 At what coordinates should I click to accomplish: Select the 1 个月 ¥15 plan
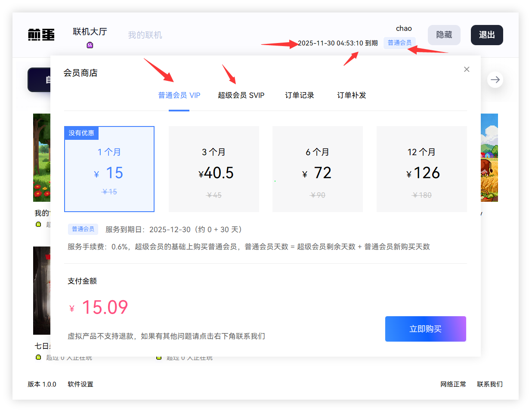(x=109, y=169)
